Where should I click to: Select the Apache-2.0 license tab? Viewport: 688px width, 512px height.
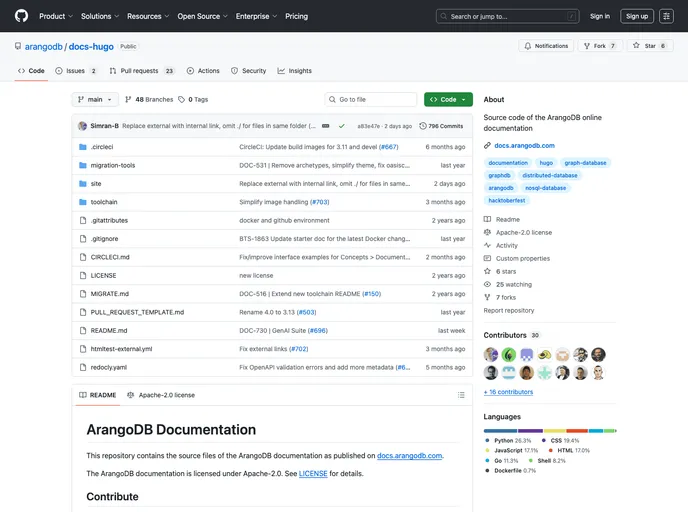pos(161,395)
